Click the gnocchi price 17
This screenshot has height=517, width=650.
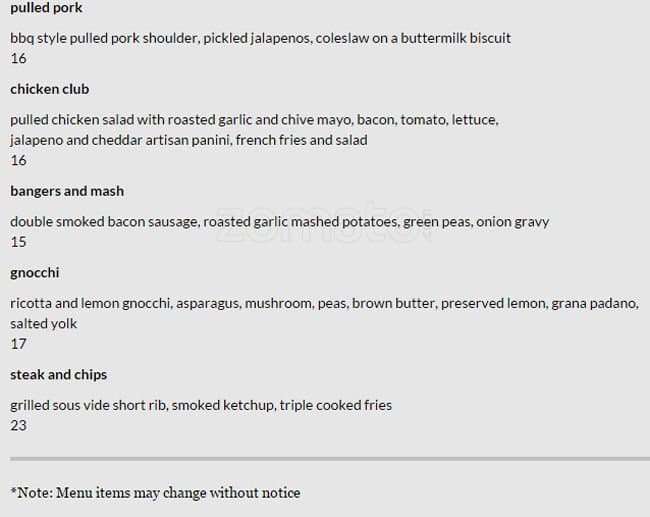coord(18,344)
